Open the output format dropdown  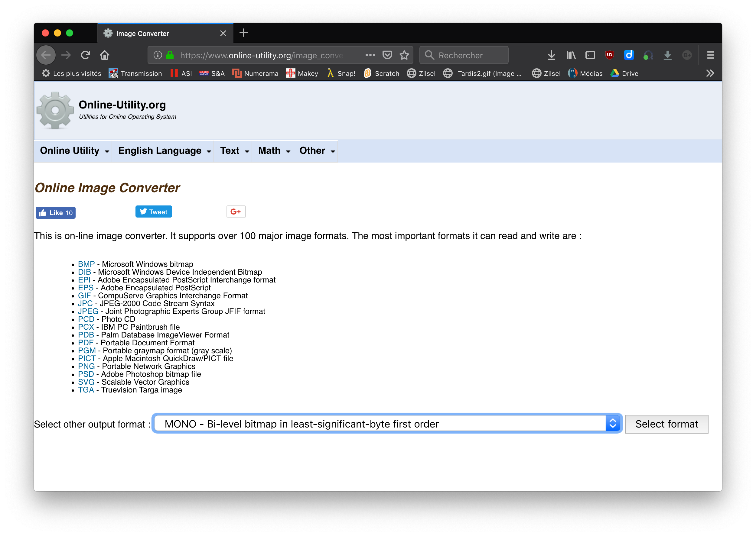tap(387, 424)
